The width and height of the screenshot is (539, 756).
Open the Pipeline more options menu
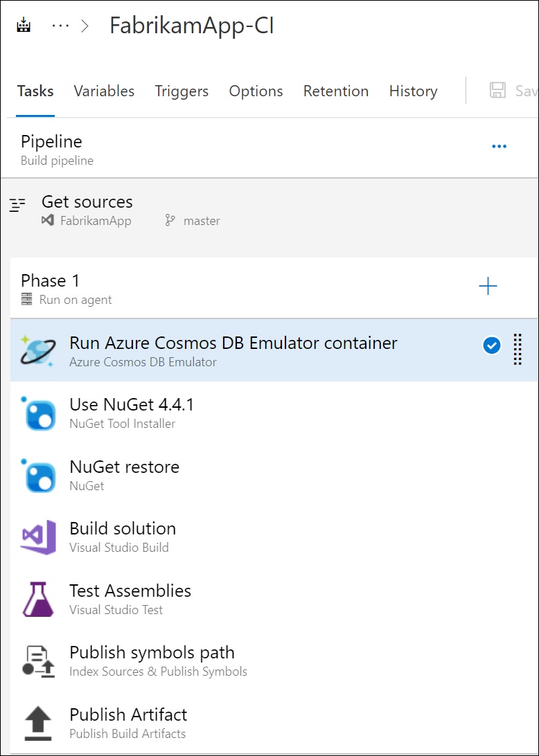pyautogui.click(x=499, y=147)
